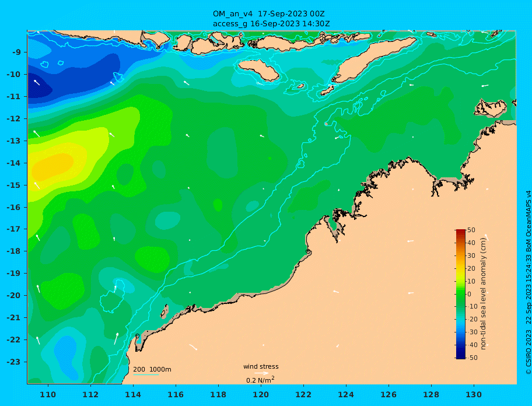
Task: Click the longitude axis label '130'
Action: pyautogui.click(x=474, y=394)
